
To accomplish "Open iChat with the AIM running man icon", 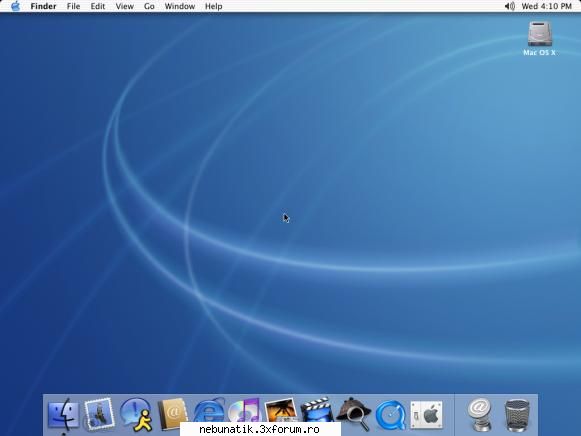I will [x=136, y=415].
